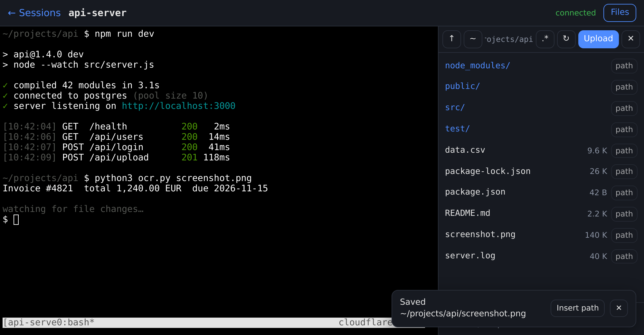
Task: Insert path for test/ folder
Action: (624, 130)
